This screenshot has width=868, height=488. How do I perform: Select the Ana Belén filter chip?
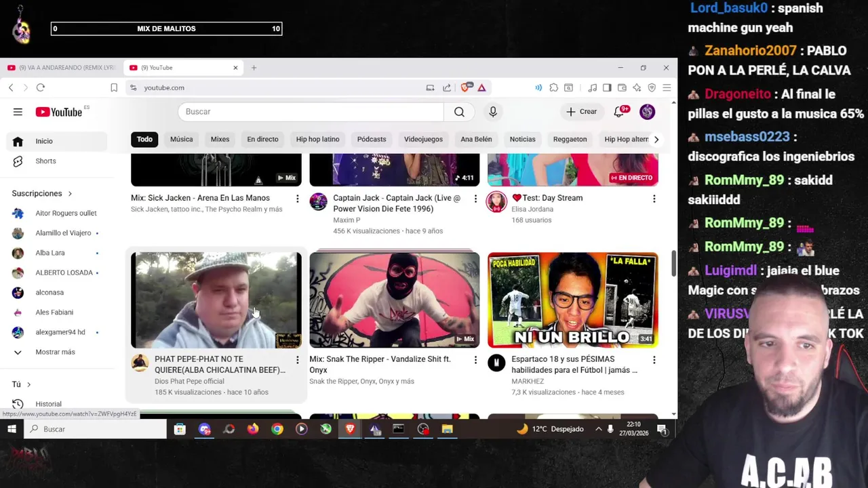point(476,139)
